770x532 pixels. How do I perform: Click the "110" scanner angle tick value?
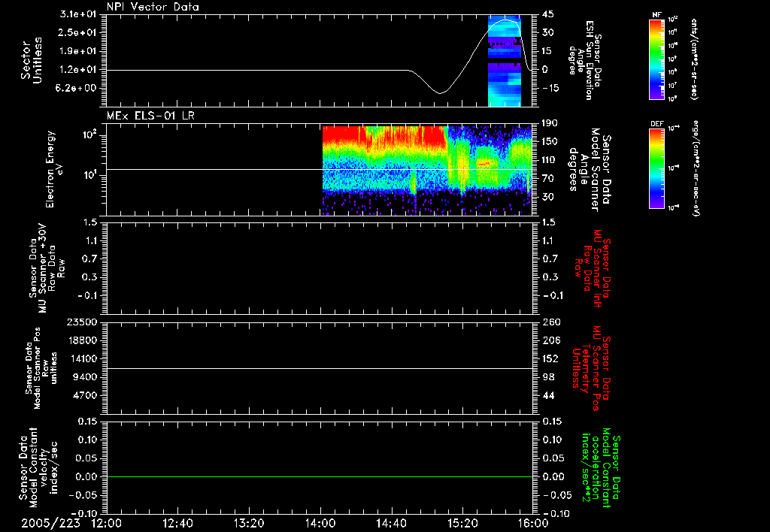click(550, 160)
